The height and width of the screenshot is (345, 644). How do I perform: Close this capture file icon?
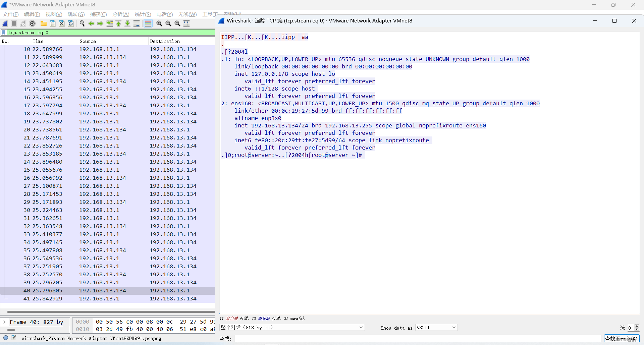tap(62, 23)
